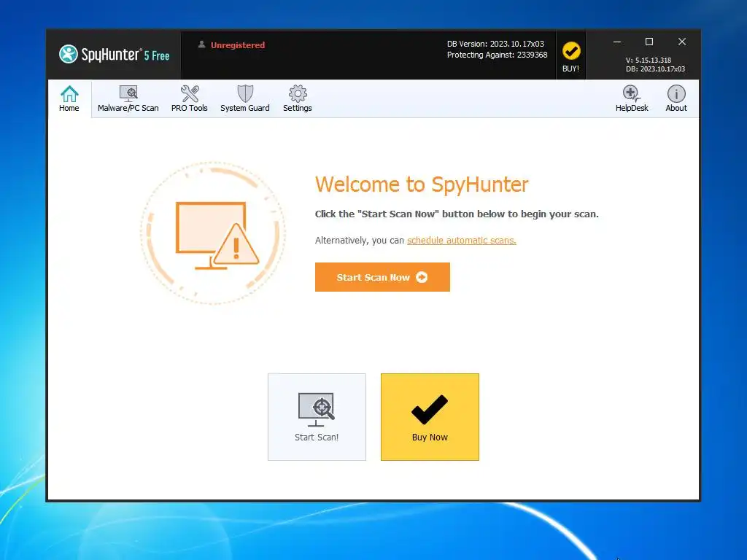Click the Welcome to SpyHunter heading

click(422, 184)
